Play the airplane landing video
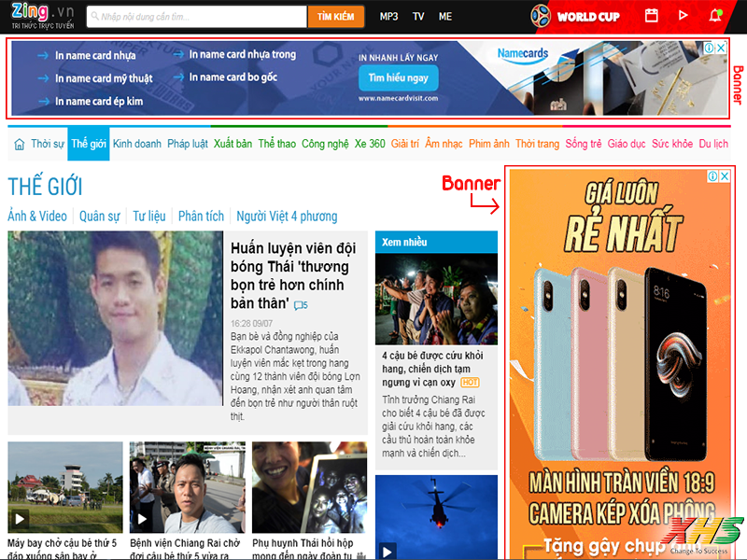The height and width of the screenshot is (560, 747). [20, 519]
